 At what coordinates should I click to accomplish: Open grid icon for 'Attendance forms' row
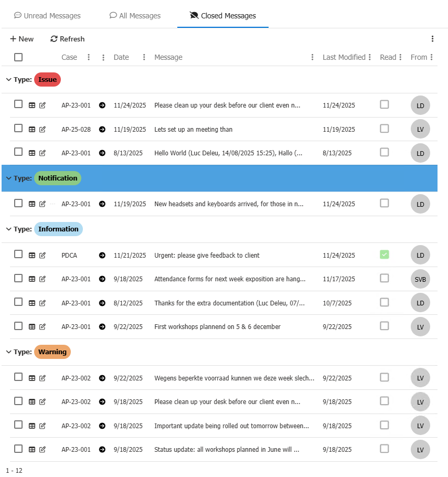coord(32,279)
